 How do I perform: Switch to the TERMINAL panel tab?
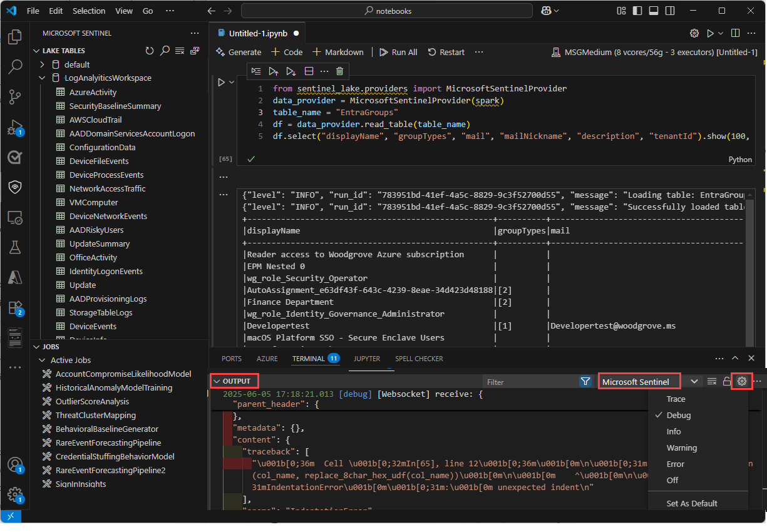316,359
